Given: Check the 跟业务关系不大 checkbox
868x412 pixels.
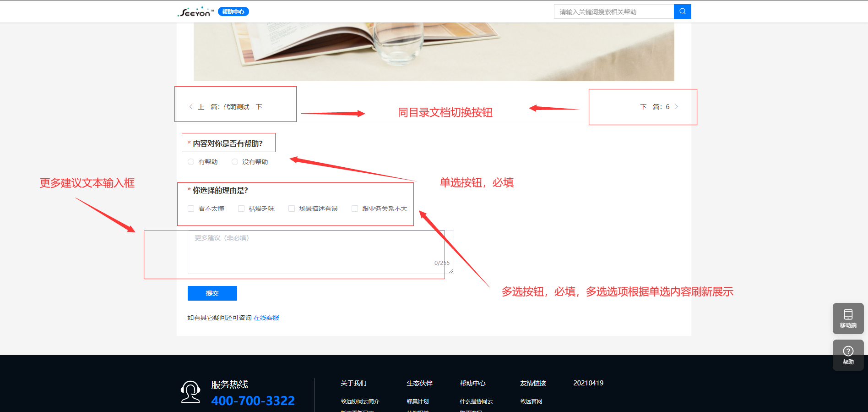Looking at the screenshot, I should pyautogui.click(x=355, y=209).
